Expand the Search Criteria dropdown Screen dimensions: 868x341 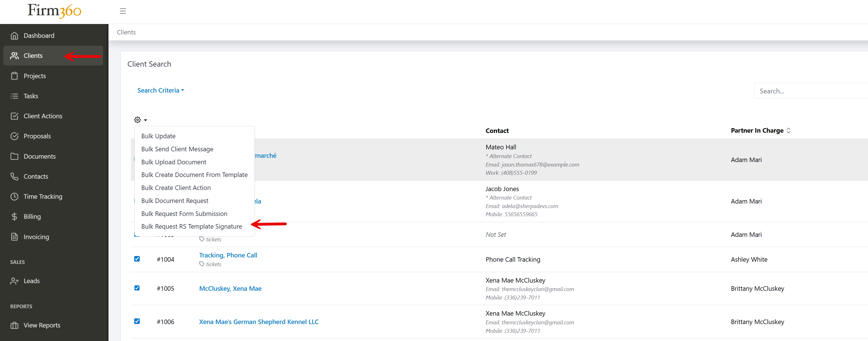pos(160,90)
